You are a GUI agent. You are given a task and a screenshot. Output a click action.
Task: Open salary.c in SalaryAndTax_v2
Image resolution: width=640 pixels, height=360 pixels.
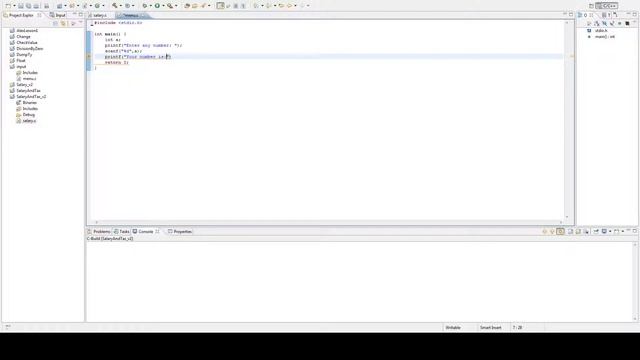[x=29, y=121]
